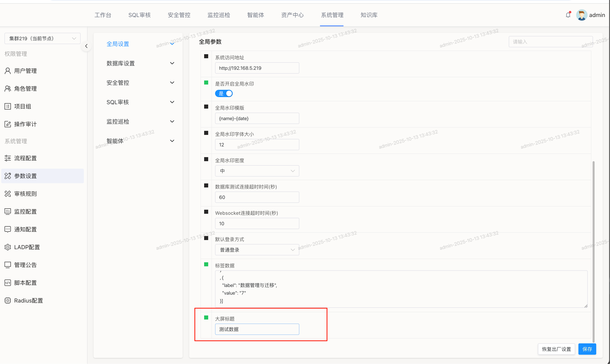Toggle the 是否开启全局水印 switch
Image resolution: width=610 pixels, height=364 pixels.
tap(224, 94)
